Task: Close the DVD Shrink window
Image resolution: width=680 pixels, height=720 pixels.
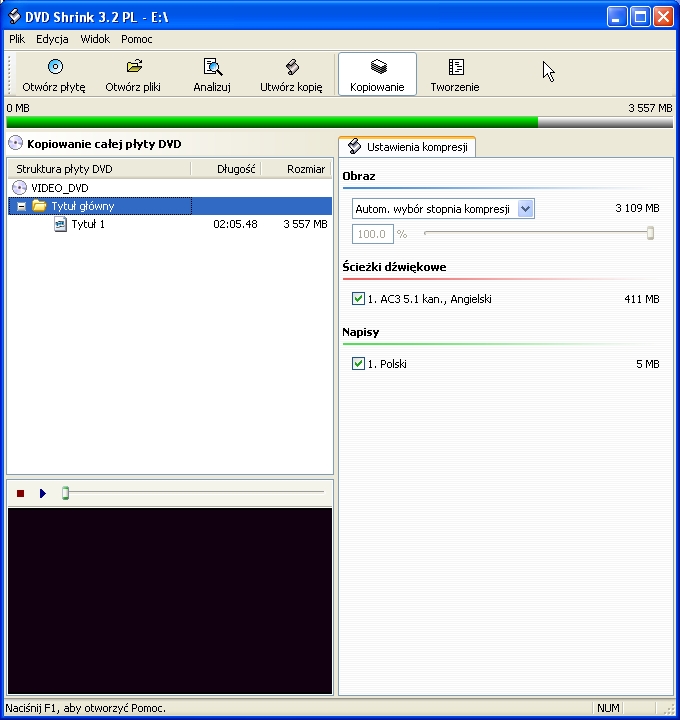Action: 663,17
